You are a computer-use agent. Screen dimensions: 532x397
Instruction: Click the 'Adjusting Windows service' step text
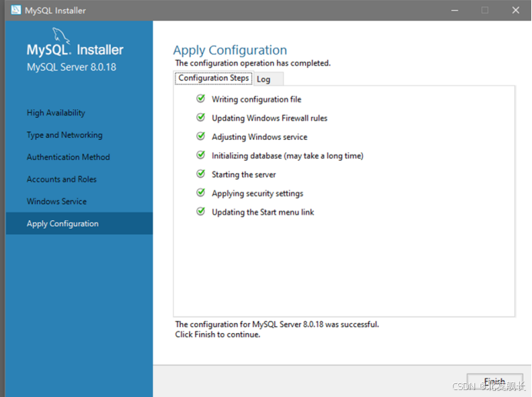(x=260, y=137)
